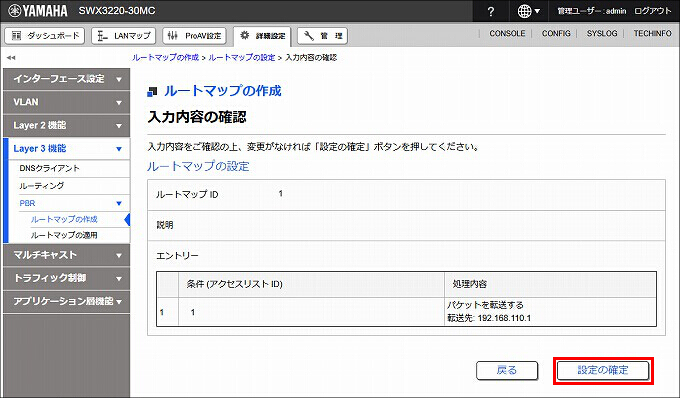Expand the アプリケーション層機能 menu

coord(66,301)
